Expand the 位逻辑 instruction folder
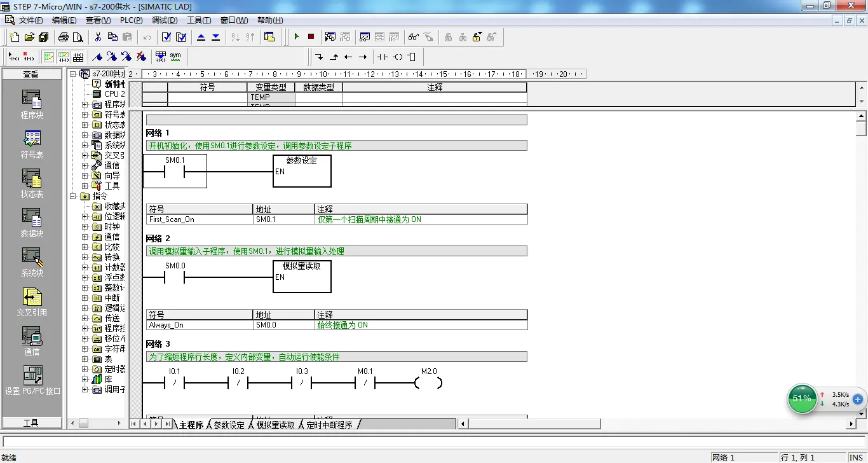This screenshot has height=463, width=868. click(x=85, y=216)
